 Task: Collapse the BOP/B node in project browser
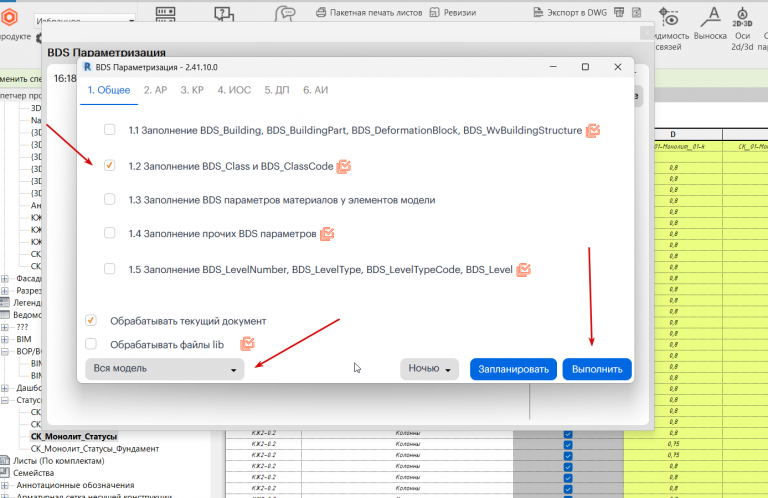click(5, 351)
